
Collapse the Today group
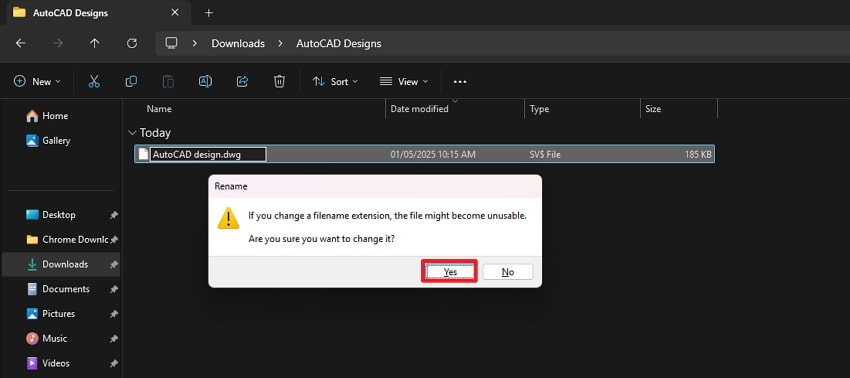point(132,133)
